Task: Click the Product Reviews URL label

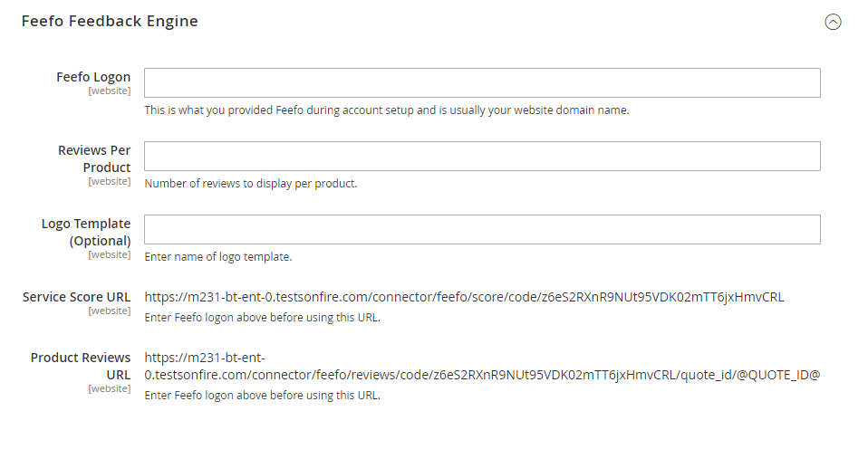Action: pos(81,366)
